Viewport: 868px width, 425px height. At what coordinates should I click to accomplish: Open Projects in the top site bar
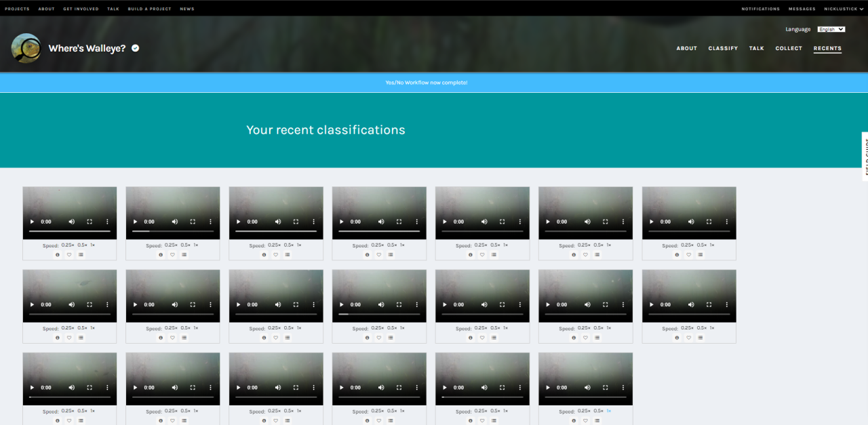click(17, 9)
